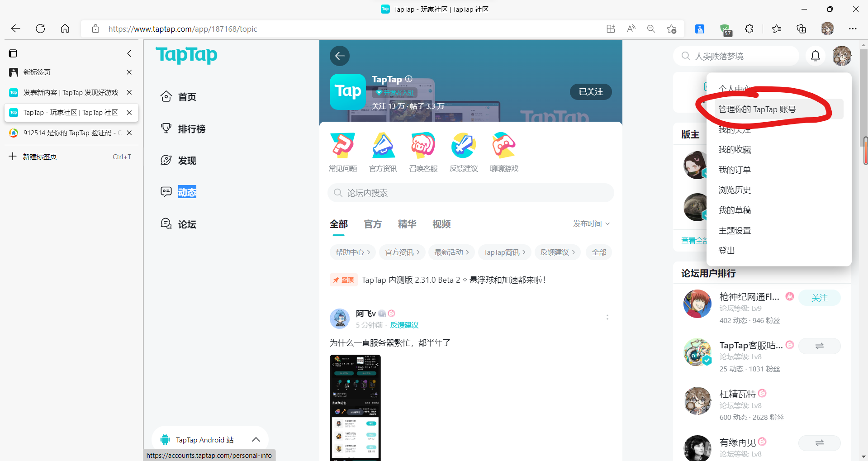Open the more options menu on 阿飞v post
This screenshot has height=461, width=868.
pos(607,318)
